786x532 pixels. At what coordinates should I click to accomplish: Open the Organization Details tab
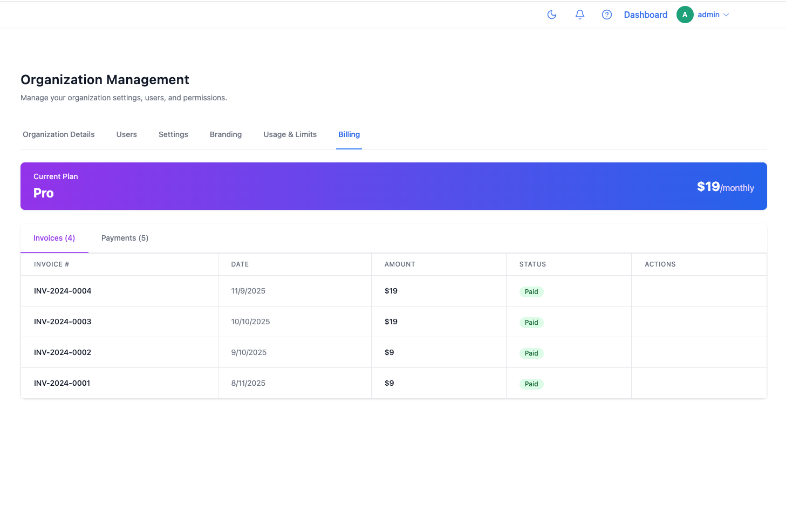(58, 134)
